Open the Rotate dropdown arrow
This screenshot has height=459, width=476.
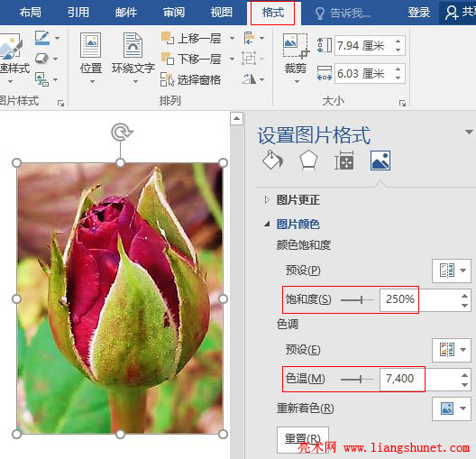point(261,80)
